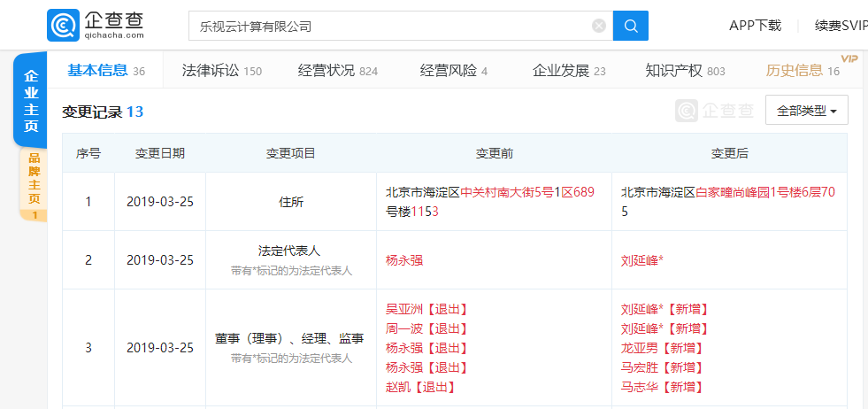
Task: Click 吴亚洲【退出】 entry
Action: coord(426,309)
